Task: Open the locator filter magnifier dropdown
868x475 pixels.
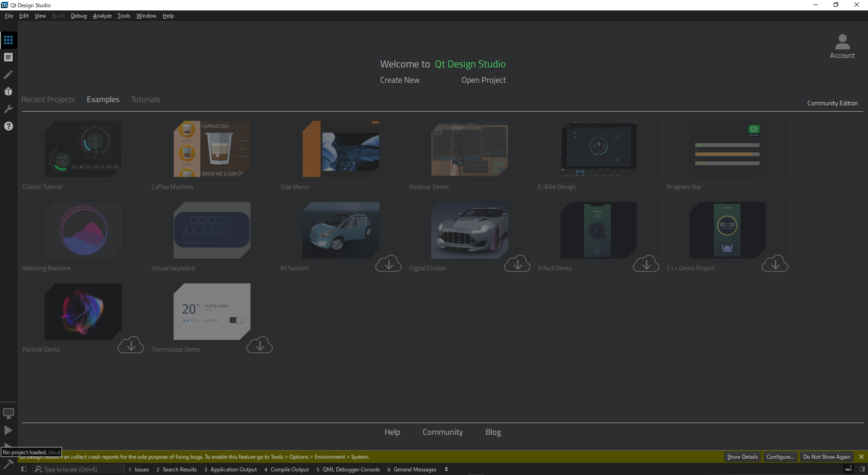Action: 38,469
